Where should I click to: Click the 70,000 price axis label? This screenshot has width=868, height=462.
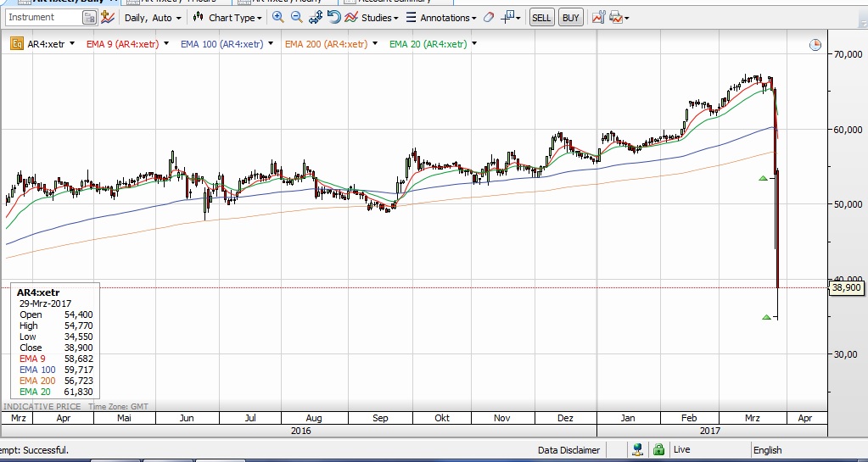point(848,54)
